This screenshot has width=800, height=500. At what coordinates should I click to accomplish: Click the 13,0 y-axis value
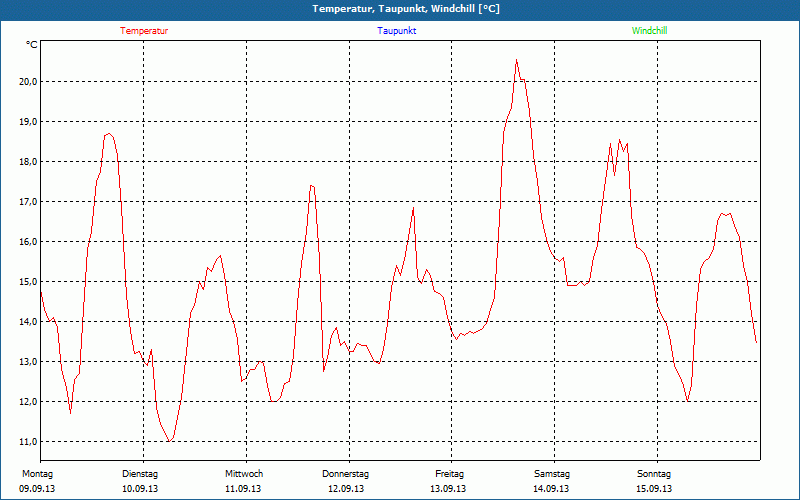click(x=28, y=362)
